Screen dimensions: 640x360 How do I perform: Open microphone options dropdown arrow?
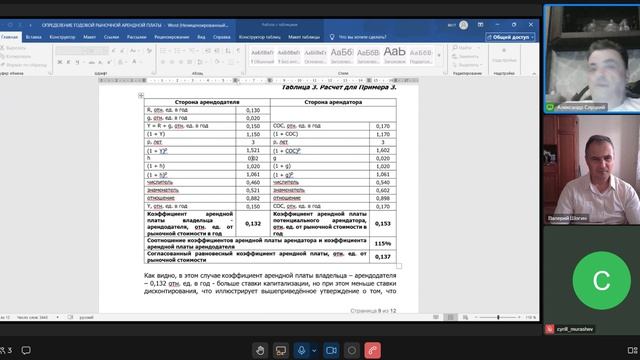coord(314,350)
